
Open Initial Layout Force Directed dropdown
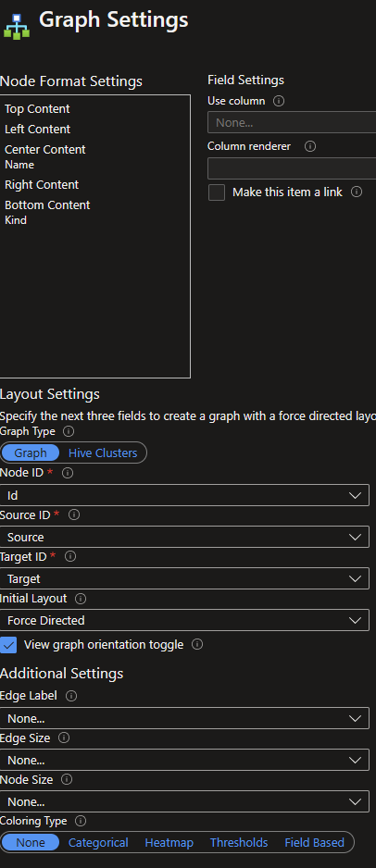pyautogui.click(x=184, y=620)
